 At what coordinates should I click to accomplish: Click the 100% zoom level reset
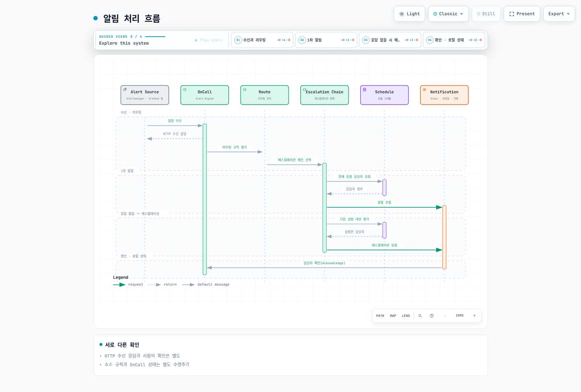click(460, 316)
